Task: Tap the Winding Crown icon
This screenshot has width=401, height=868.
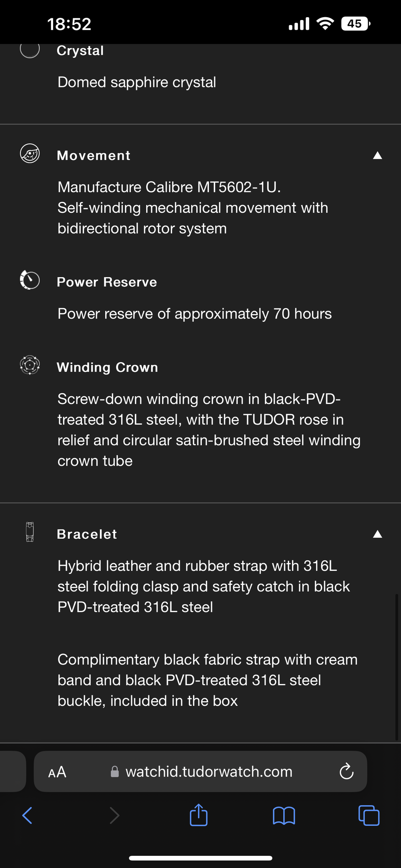Action: click(x=30, y=365)
